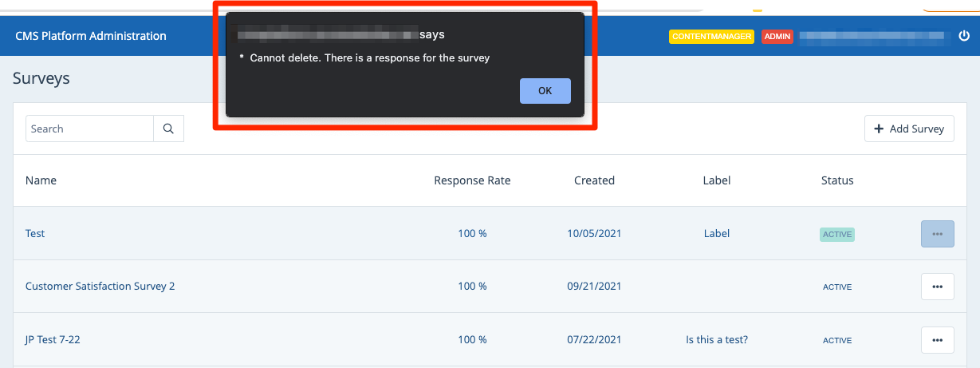Click the ACTIVE status badge for Test
980x368 pixels.
pos(836,235)
